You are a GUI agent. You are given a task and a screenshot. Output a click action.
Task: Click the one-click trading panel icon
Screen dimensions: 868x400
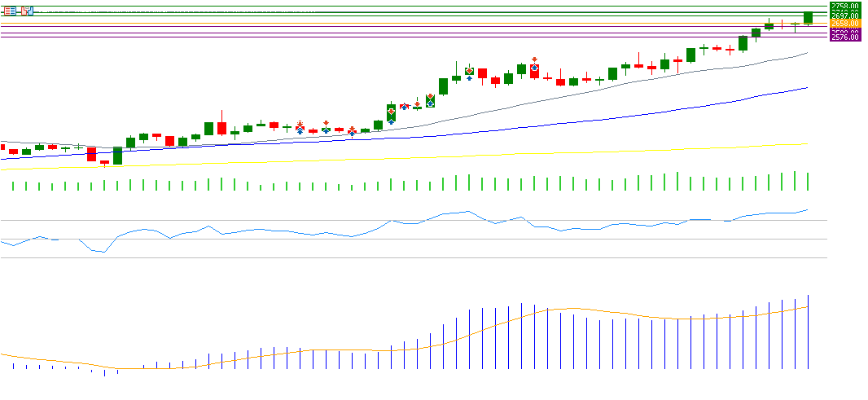point(27,11)
